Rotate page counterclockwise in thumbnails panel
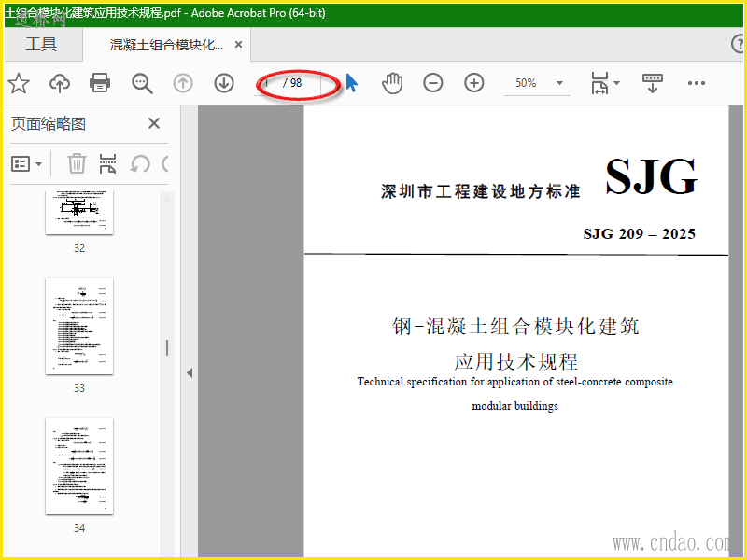The image size is (747, 560). [x=140, y=164]
